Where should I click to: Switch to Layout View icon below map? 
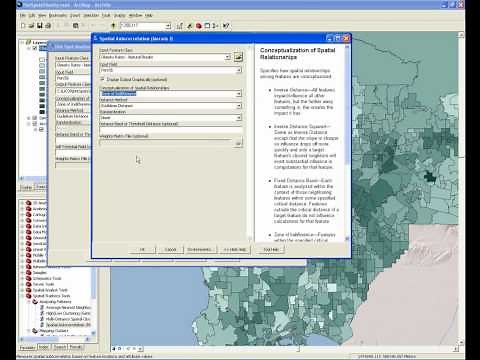(x=120, y=349)
